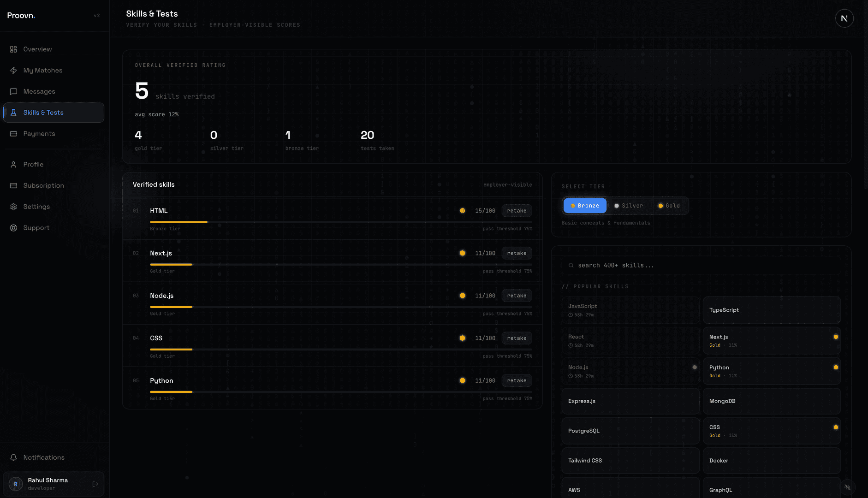
Task: Retake the HTML skill test
Action: tap(517, 211)
